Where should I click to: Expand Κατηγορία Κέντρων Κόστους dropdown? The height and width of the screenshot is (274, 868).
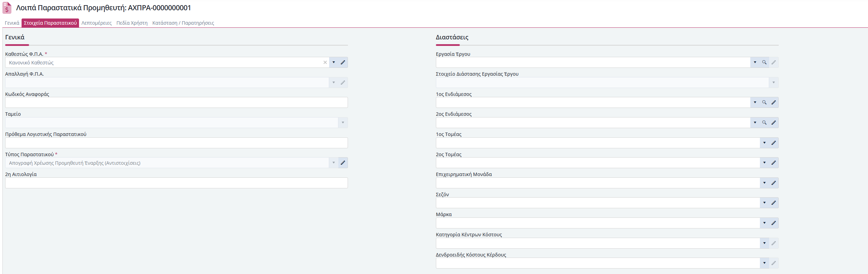click(x=764, y=243)
